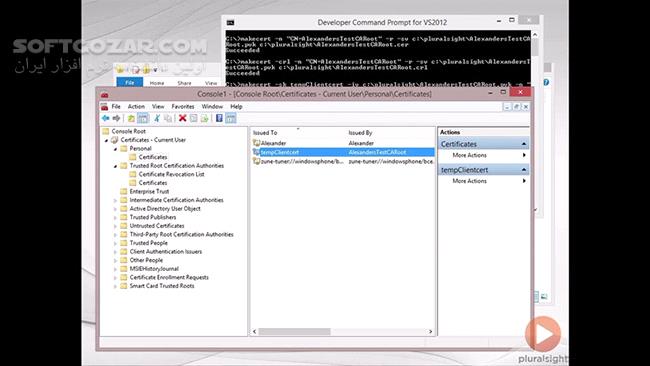Screen dimensions: 650x366
Task: Select Client Authentication Issuers folder
Action: coord(165,252)
